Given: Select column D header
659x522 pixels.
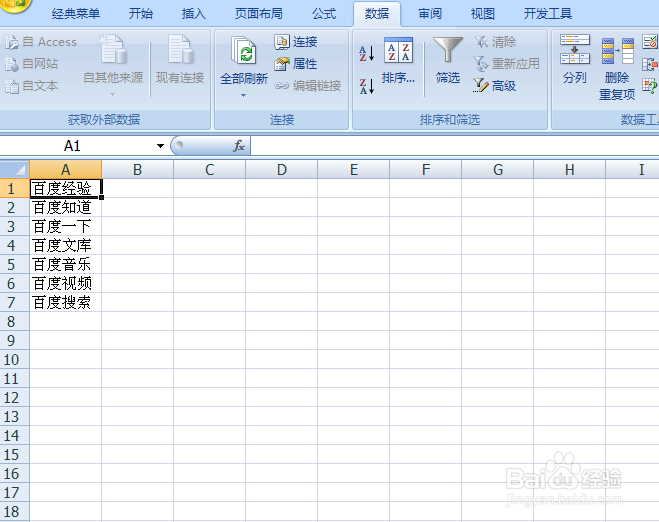Looking at the screenshot, I should (282, 170).
